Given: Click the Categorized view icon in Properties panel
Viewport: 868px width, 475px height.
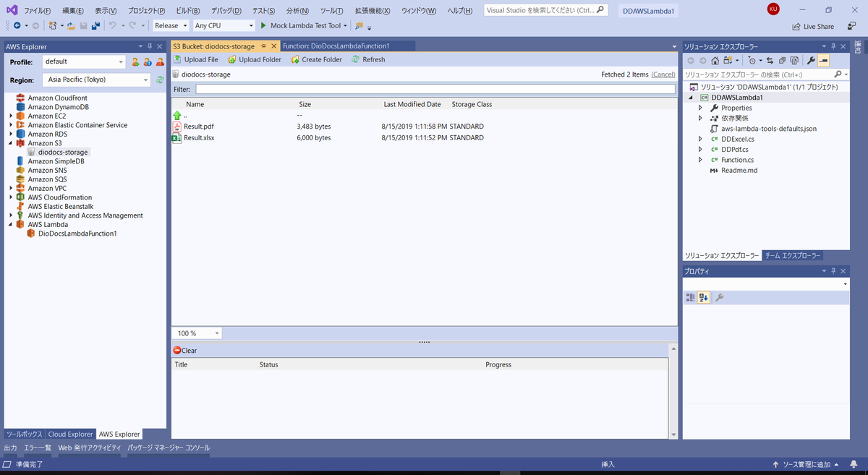Looking at the screenshot, I should pos(691,297).
